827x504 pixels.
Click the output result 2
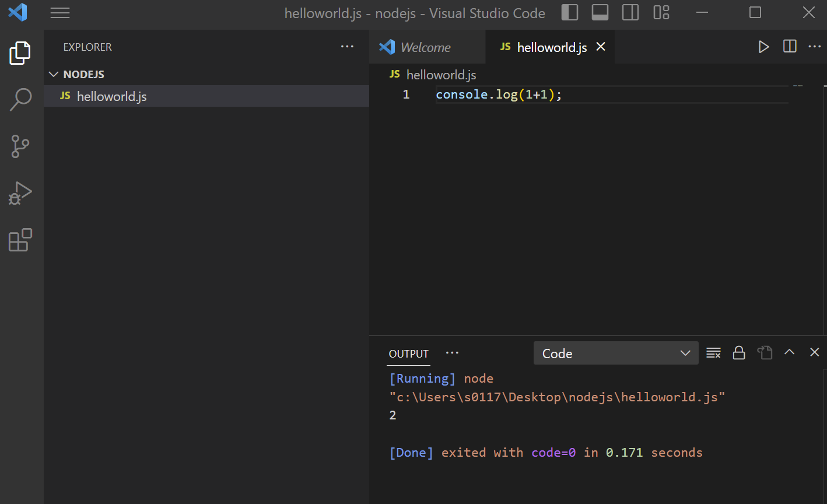click(x=393, y=415)
